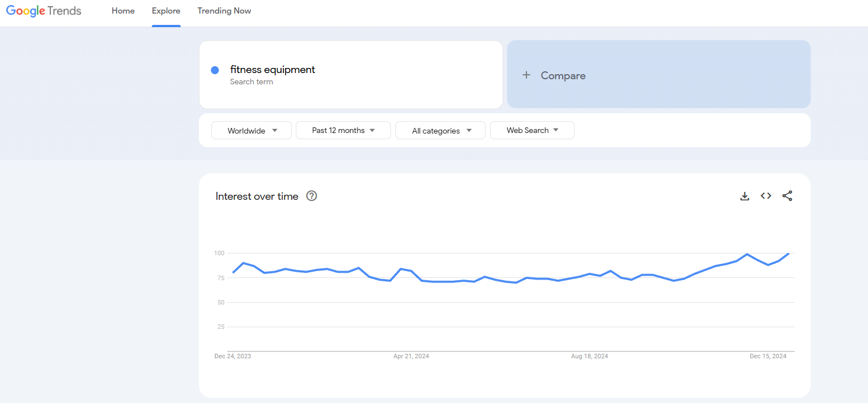The width and height of the screenshot is (868, 403).
Task: Click the Apr 21, 2024 axis label
Action: pos(411,356)
